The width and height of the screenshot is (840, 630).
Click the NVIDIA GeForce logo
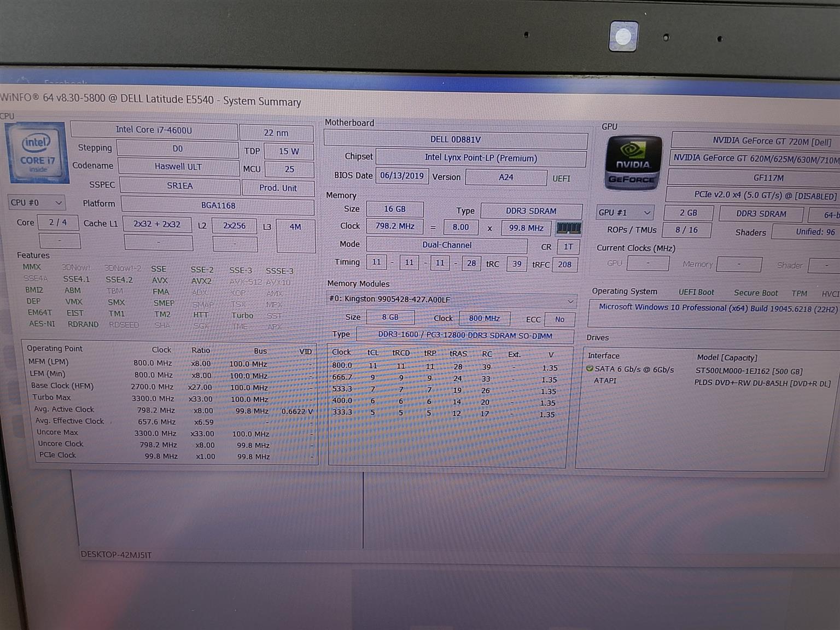[633, 162]
